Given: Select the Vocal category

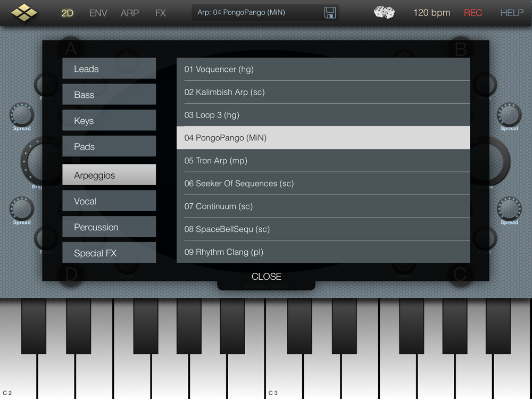Looking at the screenshot, I should (x=109, y=201).
